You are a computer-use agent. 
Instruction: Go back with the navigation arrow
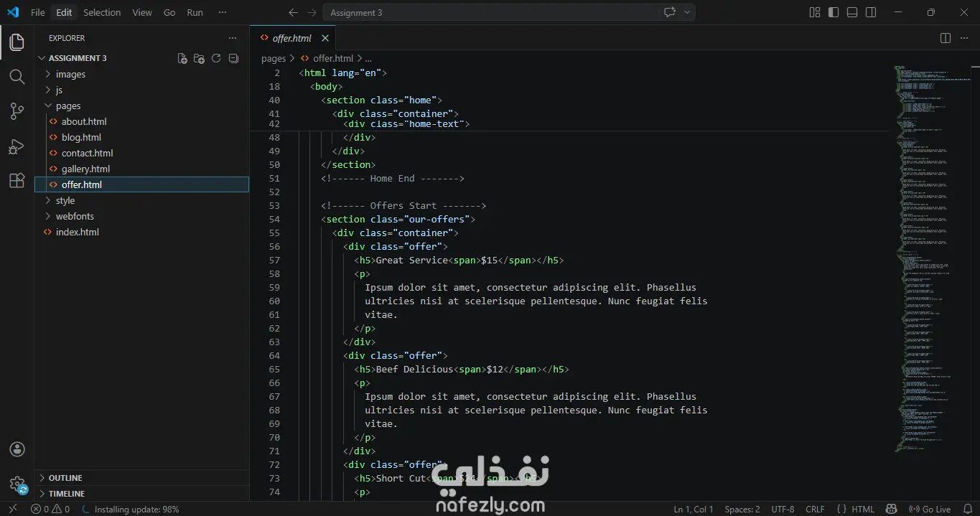coord(293,12)
